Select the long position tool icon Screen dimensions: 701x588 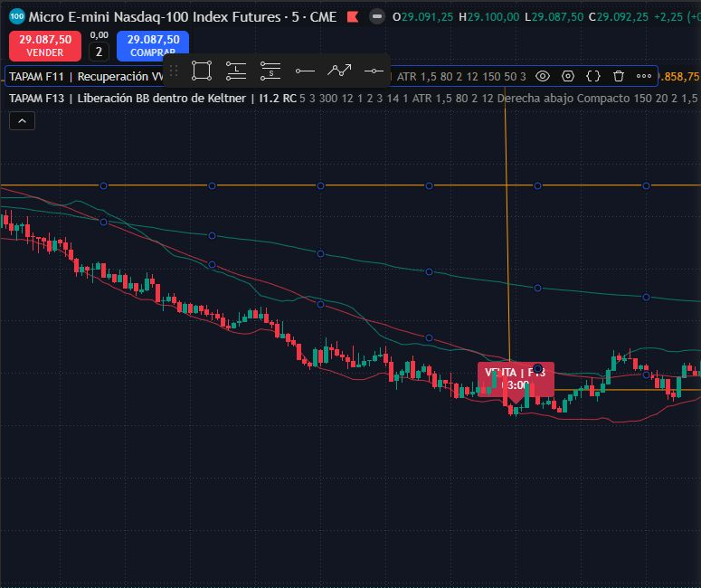tap(236, 71)
